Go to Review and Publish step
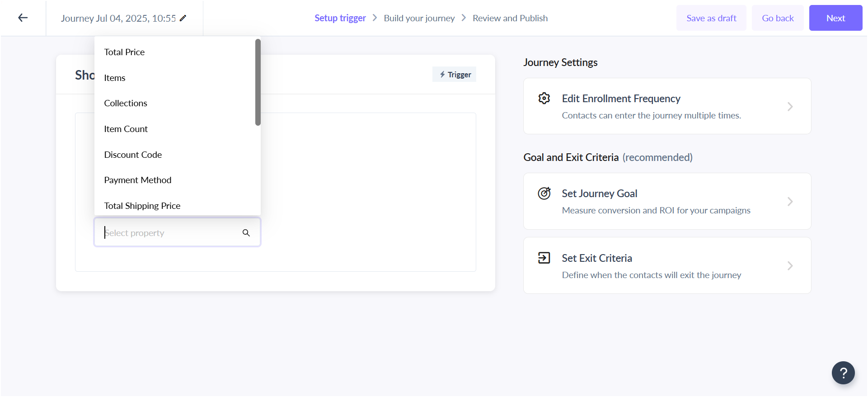Image resolution: width=868 pixels, height=397 pixels. (x=510, y=18)
